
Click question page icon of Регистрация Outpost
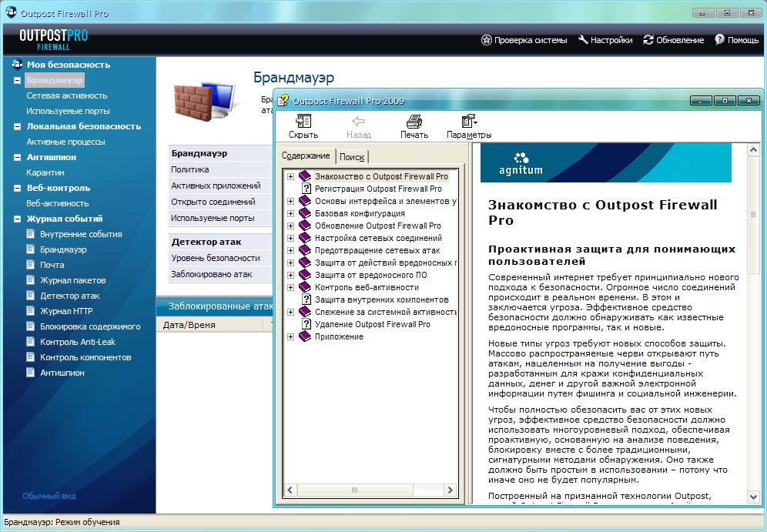(306, 189)
